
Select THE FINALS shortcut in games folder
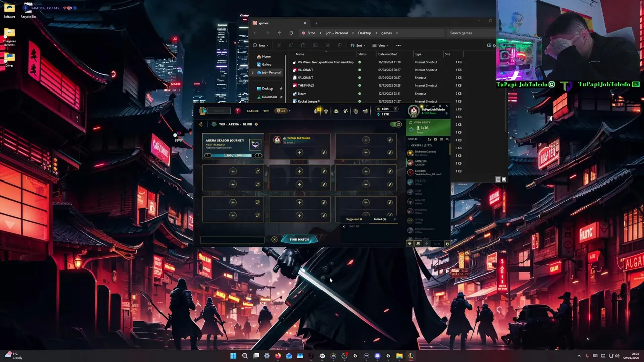pos(306,85)
